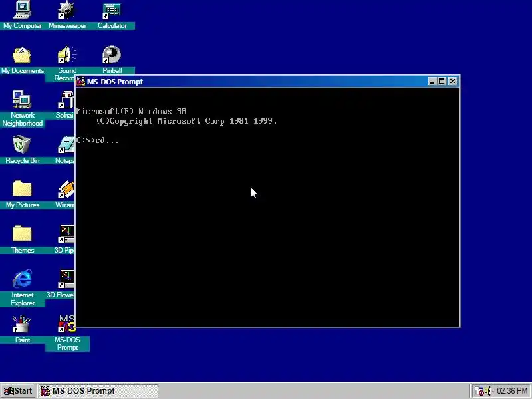Click the volume speaker tray icon

pos(488,391)
